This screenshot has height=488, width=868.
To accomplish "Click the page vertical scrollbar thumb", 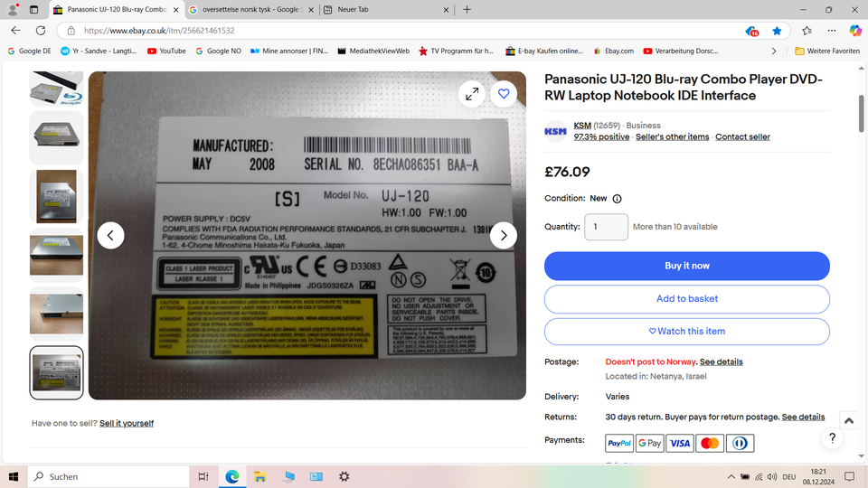I will click(861, 114).
